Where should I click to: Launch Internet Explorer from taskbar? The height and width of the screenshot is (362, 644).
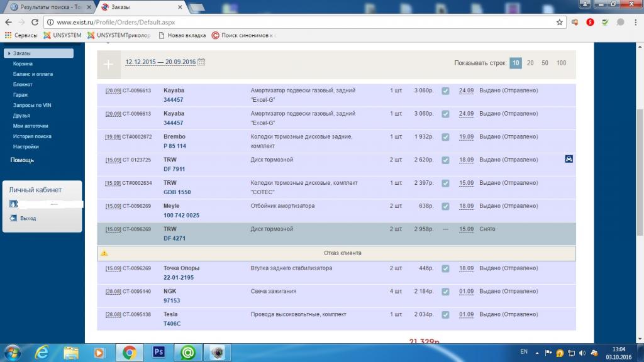click(42, 353)
